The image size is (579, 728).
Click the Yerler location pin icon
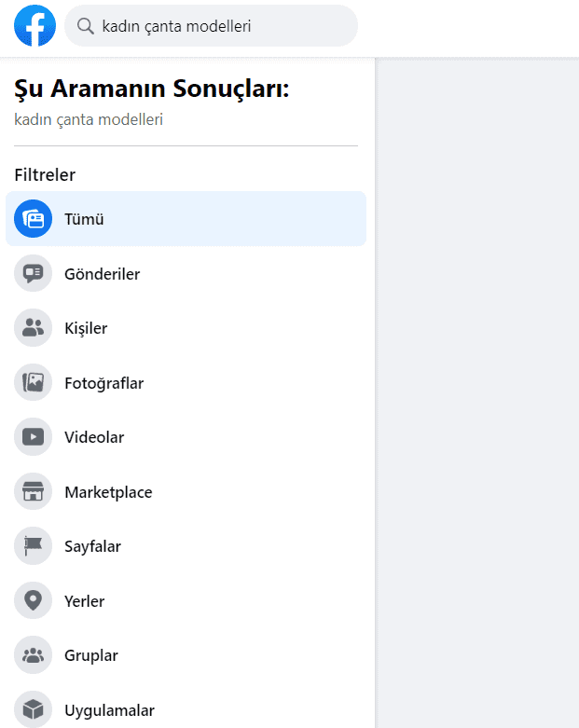[x=34, y=600]
